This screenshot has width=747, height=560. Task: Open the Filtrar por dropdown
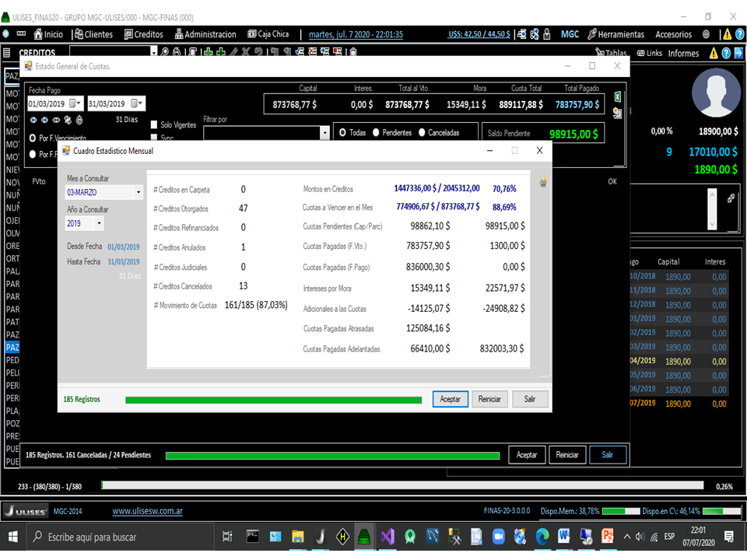[x=324, y=132]
